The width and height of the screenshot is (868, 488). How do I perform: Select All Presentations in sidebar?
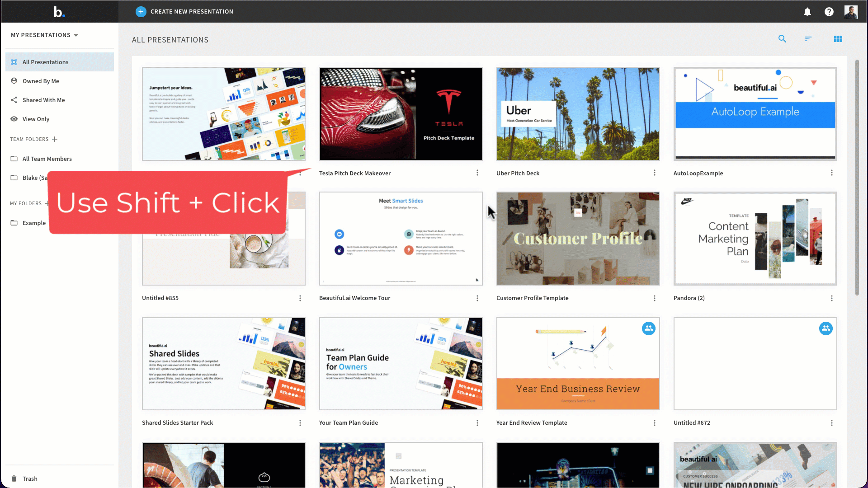click(x=60, y=62)
